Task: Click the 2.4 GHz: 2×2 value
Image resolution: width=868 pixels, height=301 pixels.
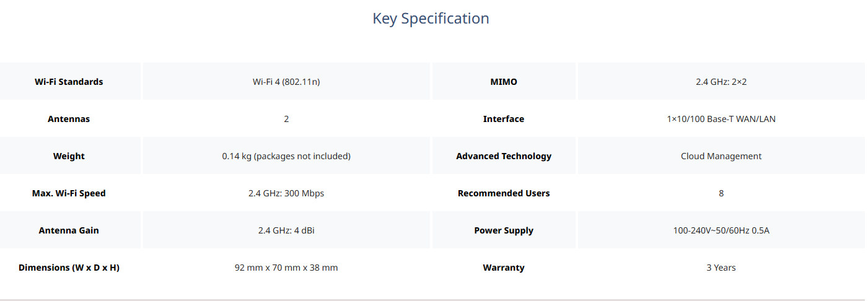Action: 721,82
